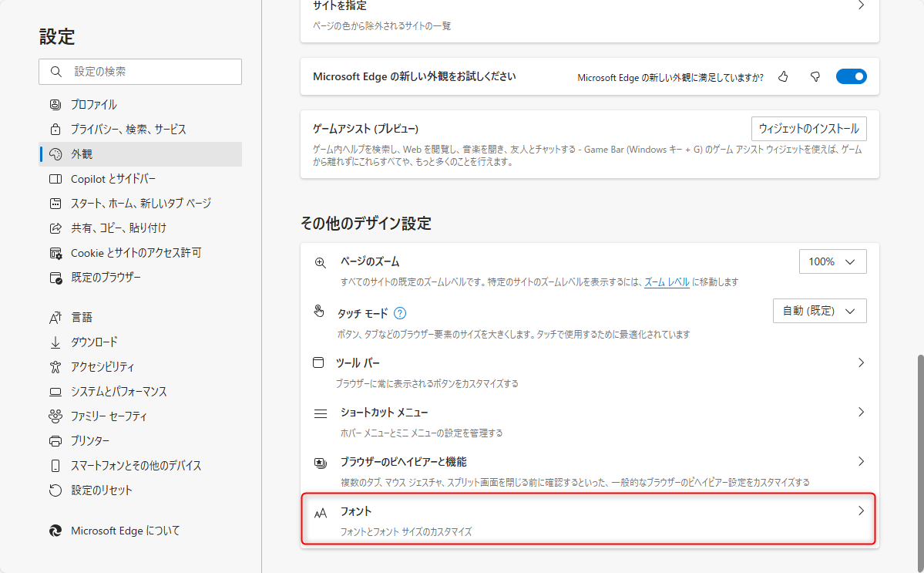Open アクセシビリティ settings
The height and width of the screenshot is (573, 924).
click(x=140, y=366)
